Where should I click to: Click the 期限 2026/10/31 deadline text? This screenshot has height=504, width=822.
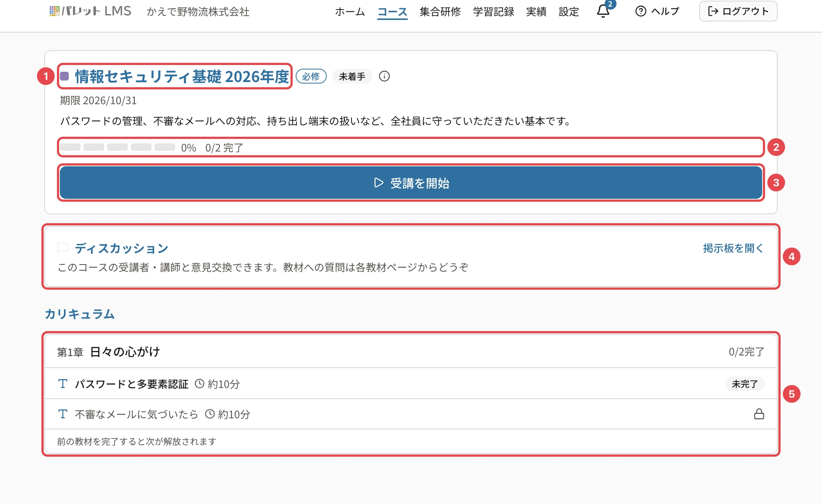[x=98, y=100]
